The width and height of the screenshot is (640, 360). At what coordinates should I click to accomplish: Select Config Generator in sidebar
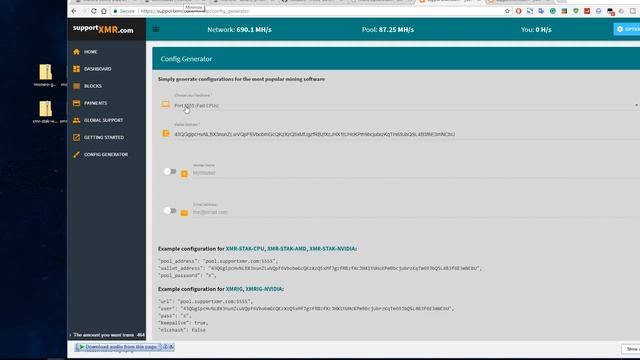click(106, 155)
